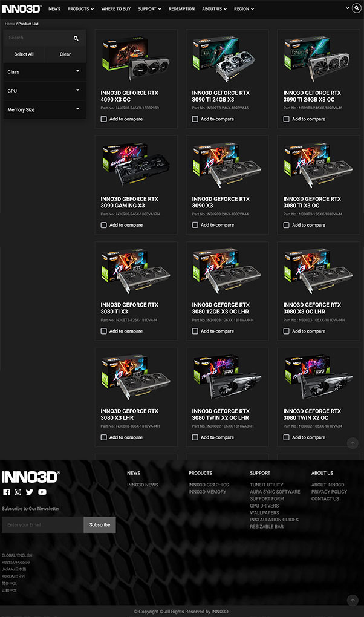Image resolution: width=364 pixels, height=617 pixels.
Task: Expand the GPU filter
Action: click(x=45, y=91)
